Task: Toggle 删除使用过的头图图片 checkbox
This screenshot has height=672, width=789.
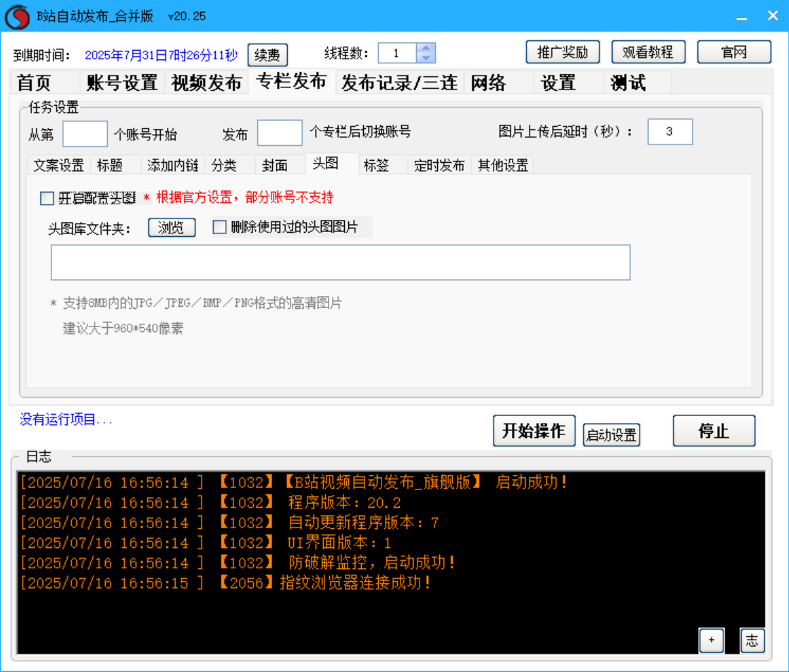Action: click(x=219, y=227)
